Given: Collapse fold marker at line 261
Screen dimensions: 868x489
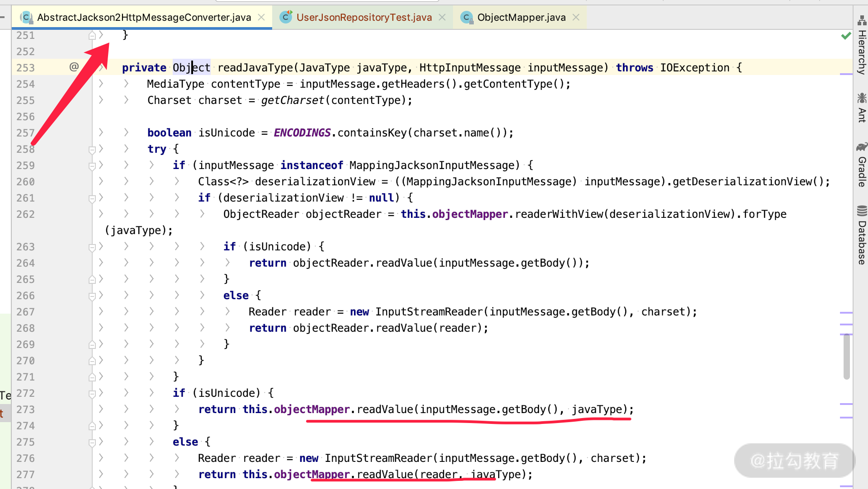Looking at the screenshot, I should tap(92, 198).
